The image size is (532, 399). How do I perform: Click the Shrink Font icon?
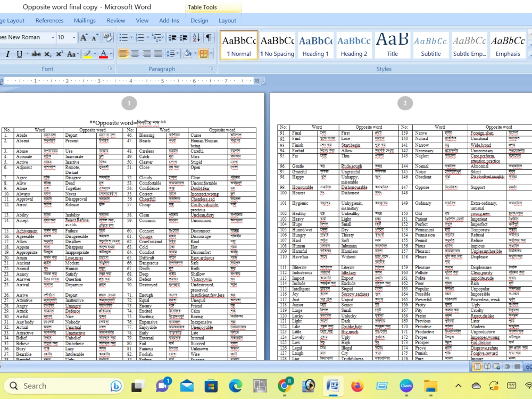pyautogui.click(x=95, y=37)
